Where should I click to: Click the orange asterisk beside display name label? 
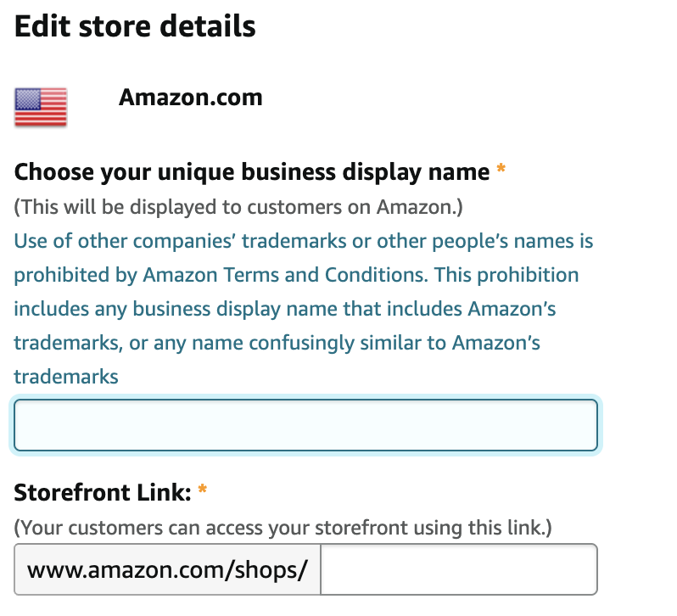(x=501, y=168)
